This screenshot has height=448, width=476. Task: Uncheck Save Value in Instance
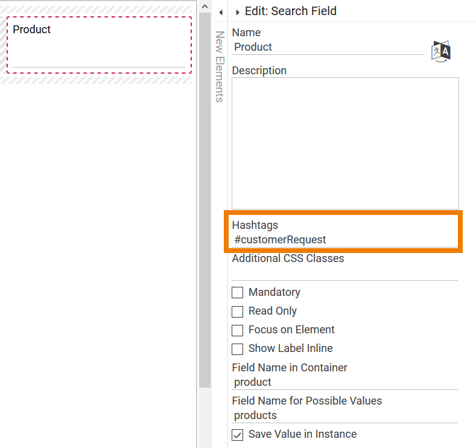238,435
